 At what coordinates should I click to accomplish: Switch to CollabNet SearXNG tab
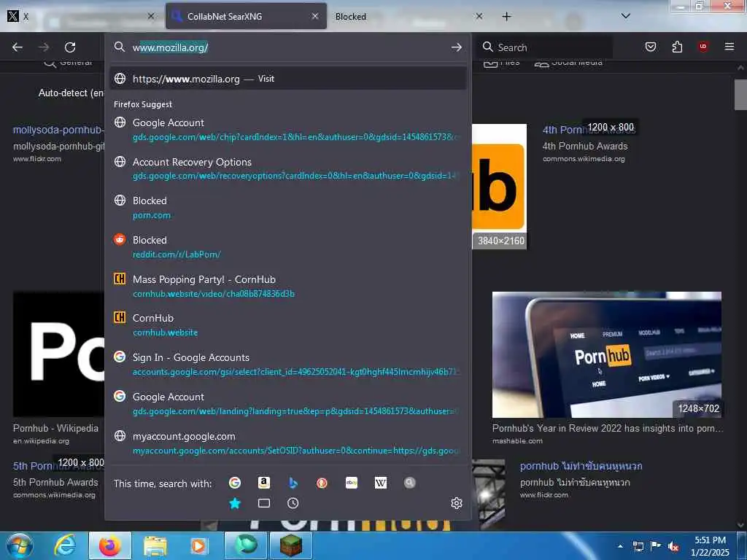click(246, 16)
